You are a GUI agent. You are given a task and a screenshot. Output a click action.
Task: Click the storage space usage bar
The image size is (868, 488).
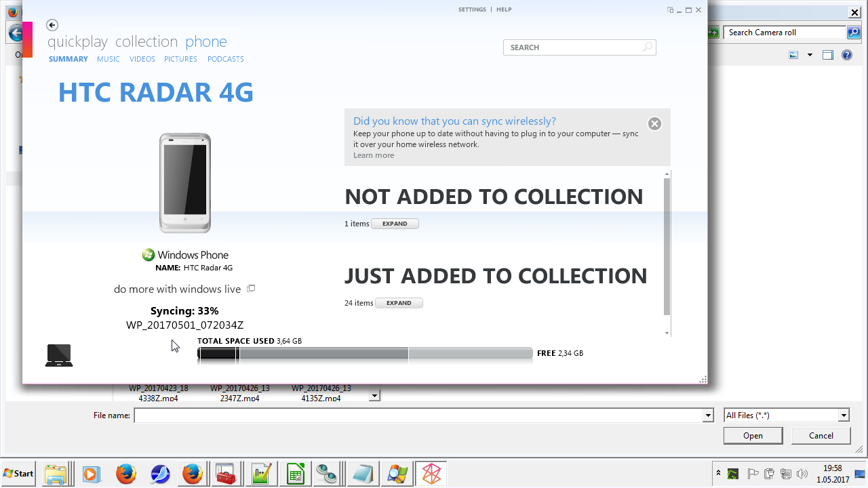365,353
